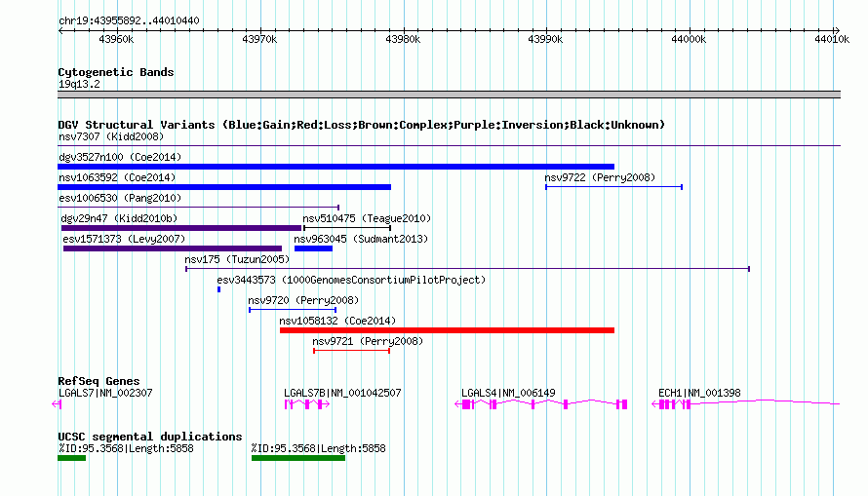This screenshot has height=496, width=868.
Task: Click the nsv510475 (Teague2010) black variant line
Action: [347, 228]
